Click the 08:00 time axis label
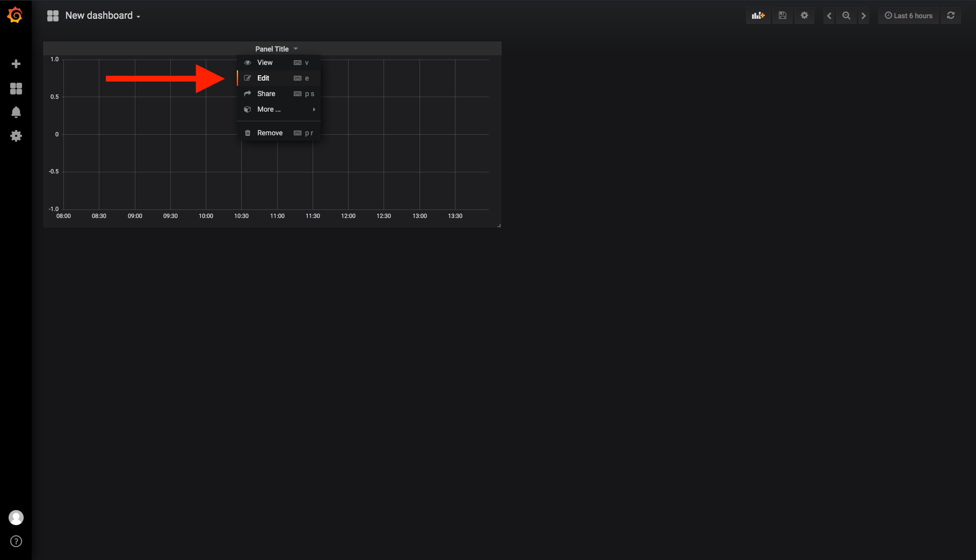Viewport: 976px width, 560px height. coord(63,216)
